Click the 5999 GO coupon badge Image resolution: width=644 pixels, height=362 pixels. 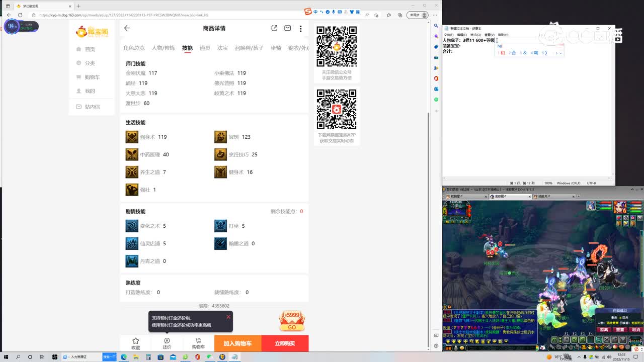click(x=292, y=321)
